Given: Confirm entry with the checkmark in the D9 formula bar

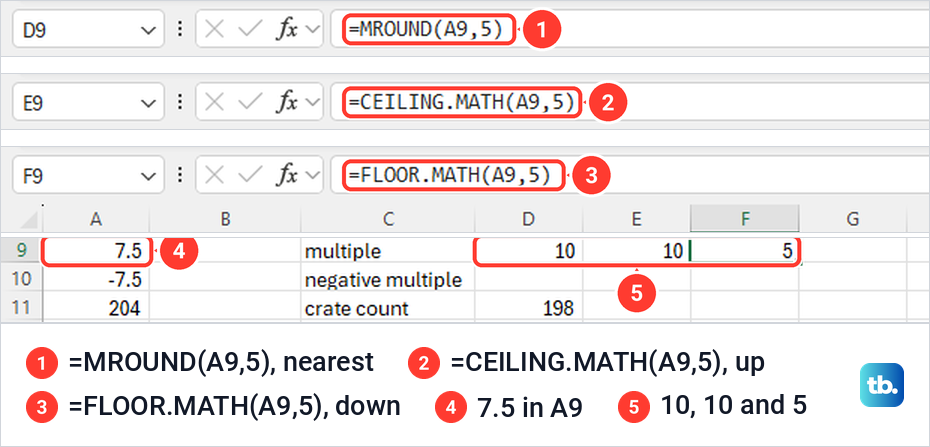Looking at the screenshot, I should [249, 30].
